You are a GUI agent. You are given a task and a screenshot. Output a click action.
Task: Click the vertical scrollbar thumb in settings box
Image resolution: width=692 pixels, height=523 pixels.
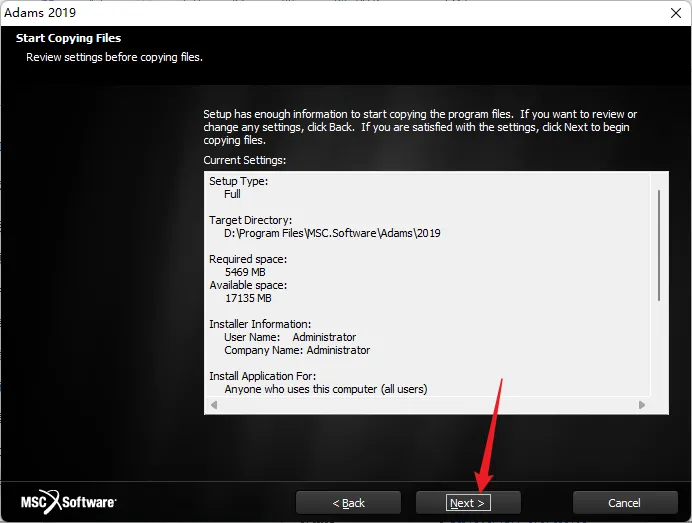(x=659, y=245)
